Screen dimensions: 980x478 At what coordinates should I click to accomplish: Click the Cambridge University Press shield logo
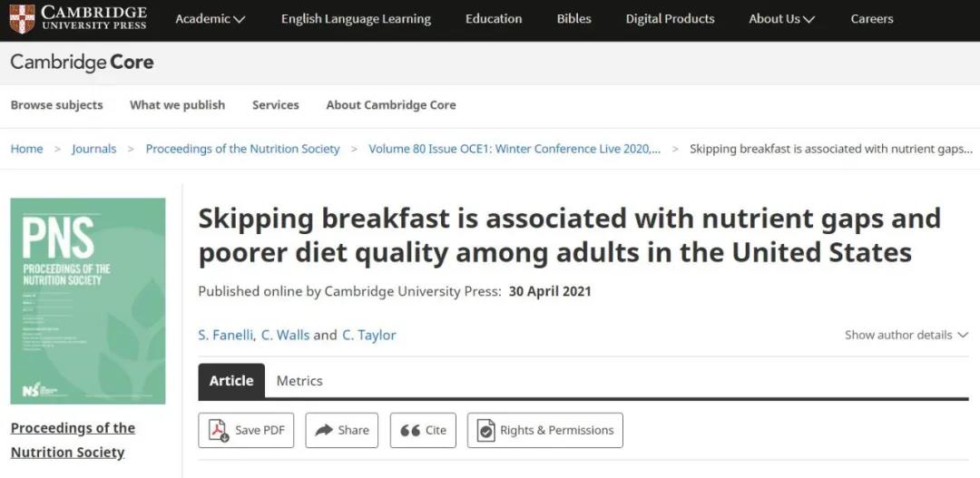click(22, 18)
